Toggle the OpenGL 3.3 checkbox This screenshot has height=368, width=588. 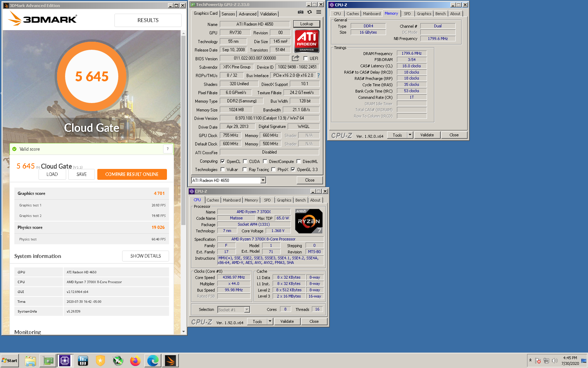click(x=293, y=170)
